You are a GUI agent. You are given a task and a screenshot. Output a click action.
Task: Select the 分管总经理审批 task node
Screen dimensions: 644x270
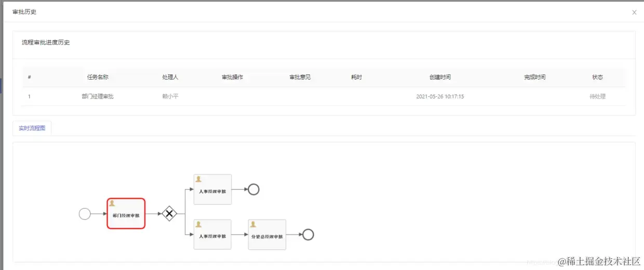pos(267,235)
